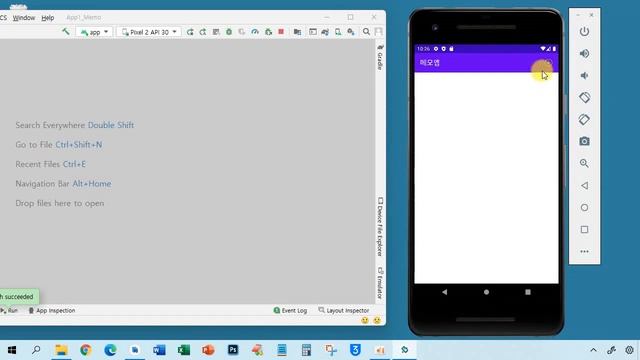Screen dimensions: 640x360
Task: Click Attach Debugger to Android Process icon
Action: pyautogui.click(x=268, y=32)
